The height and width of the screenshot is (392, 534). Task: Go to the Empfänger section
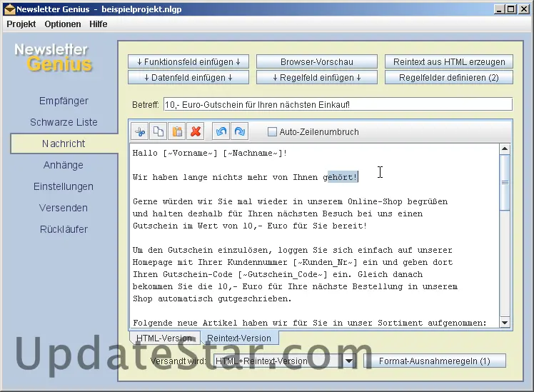point(64,101)
